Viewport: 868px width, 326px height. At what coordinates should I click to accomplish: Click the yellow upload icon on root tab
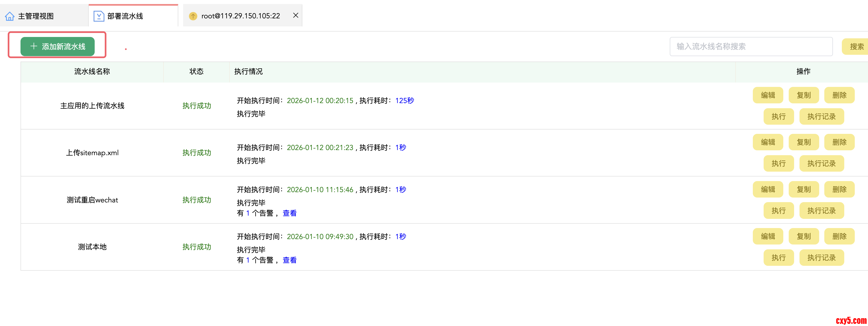click(193, 16)
